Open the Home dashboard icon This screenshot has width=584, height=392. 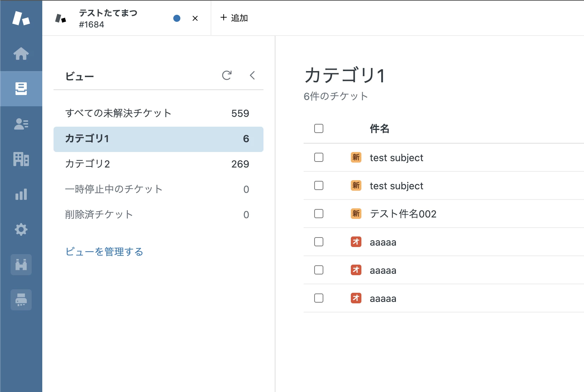tap(21, 53)
